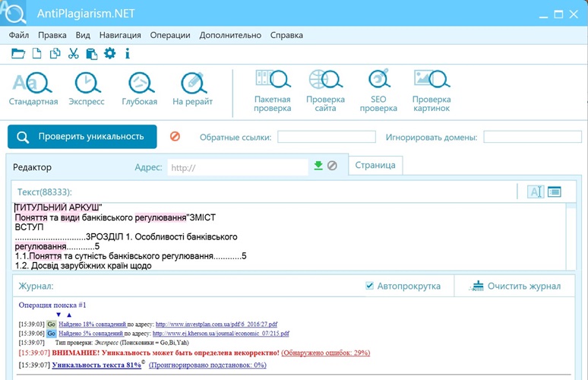Screen dimensions: 588x380
Task: Open file with the folder icon
Action: (x=18, y=54)
